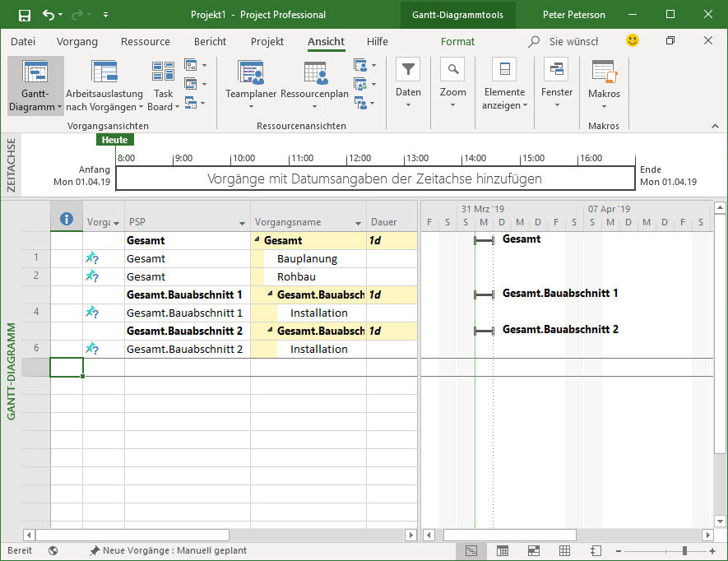
Task: Open the Daten filter group
Action: (x=408, y=82)
